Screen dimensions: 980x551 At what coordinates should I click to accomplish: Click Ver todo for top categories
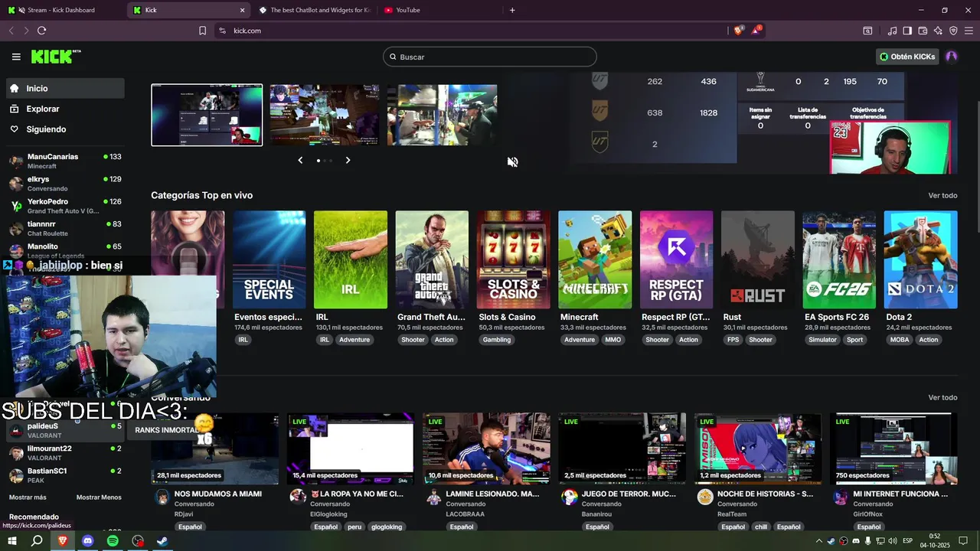(942, 196)
